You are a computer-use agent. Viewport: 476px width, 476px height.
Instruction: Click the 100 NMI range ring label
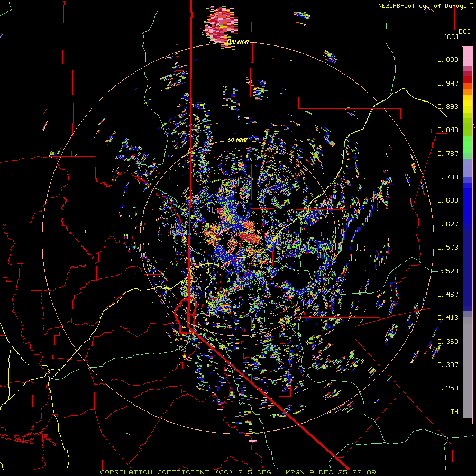(237, 42)
